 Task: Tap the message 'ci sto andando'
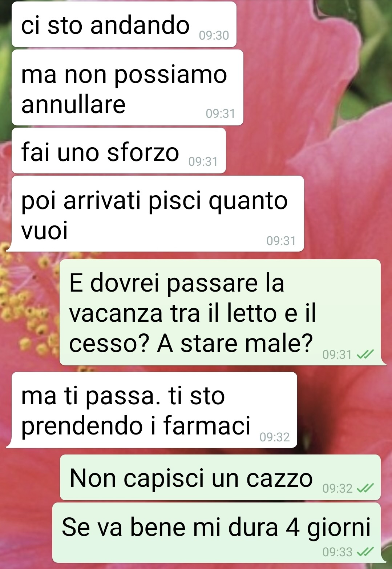[x=124, y=24]
